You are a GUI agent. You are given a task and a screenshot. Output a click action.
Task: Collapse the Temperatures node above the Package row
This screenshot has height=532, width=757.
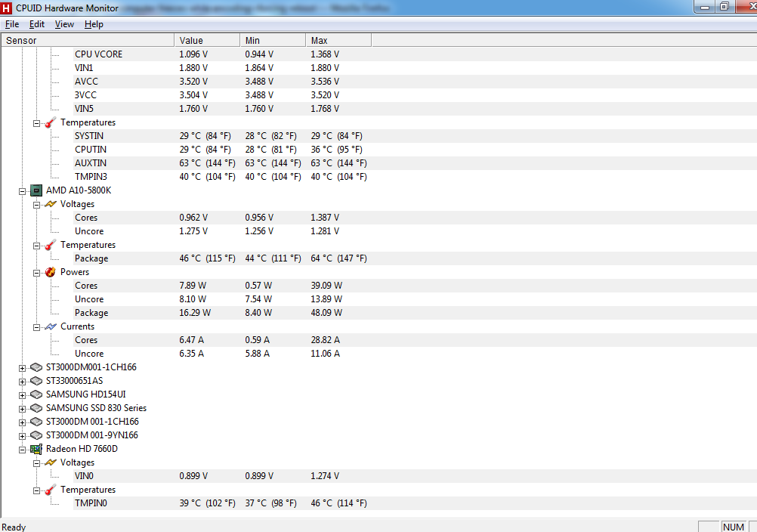coord(37,246)
